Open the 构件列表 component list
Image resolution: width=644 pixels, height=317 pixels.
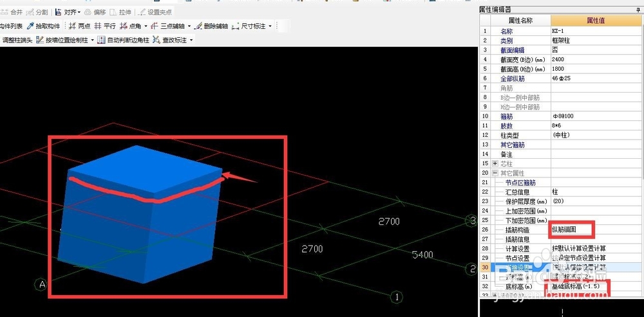pyautogui.click(x=11, y=26)
